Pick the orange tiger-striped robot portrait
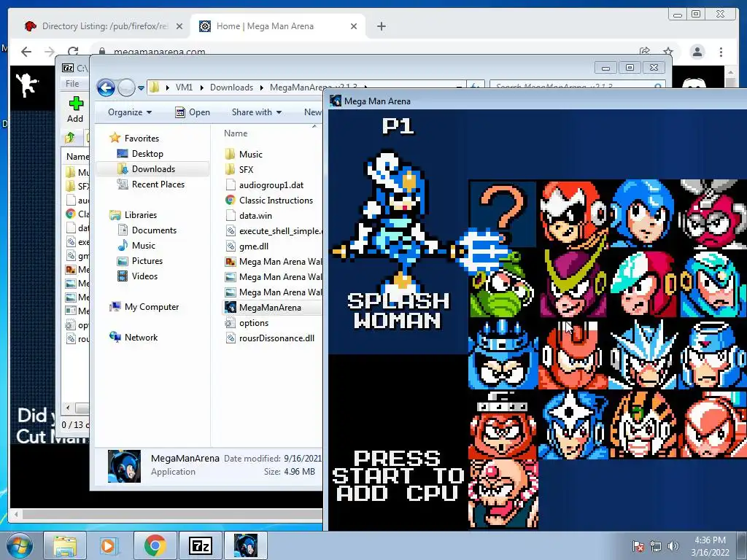Screen dimensions: 747x560 coord(643,424)
